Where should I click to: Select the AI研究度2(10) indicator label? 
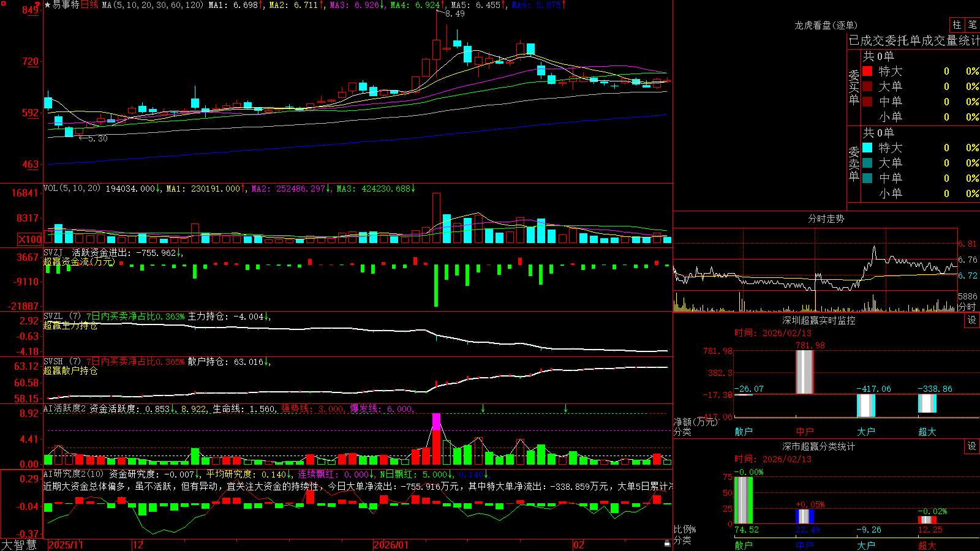tap(73, 474)
